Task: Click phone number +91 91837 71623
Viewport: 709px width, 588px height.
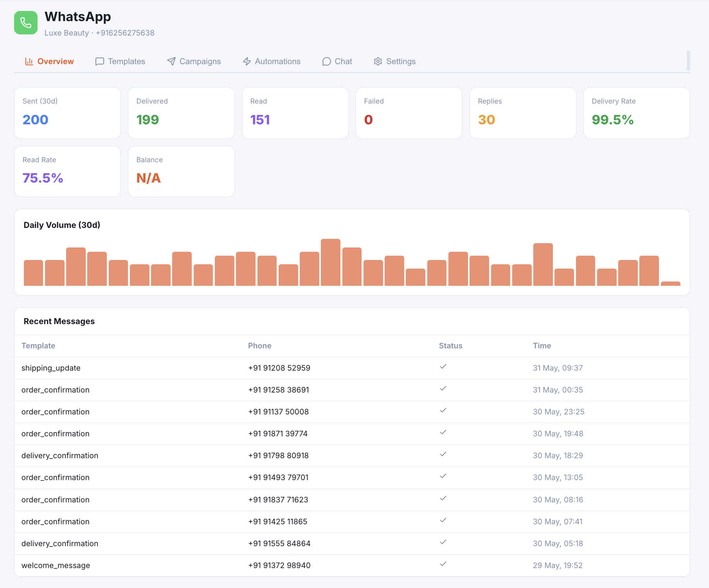Action: (x=278, y=500)
